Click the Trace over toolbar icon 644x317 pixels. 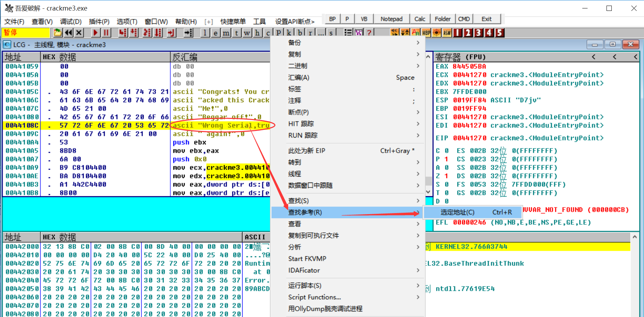pyautogui.click(x=158, y=33)
